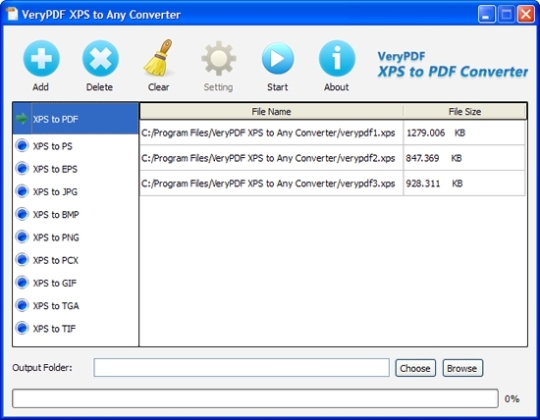Click the 847.369 KB size cell
This screenshot has width=540, height=420.
pos(464,158)
